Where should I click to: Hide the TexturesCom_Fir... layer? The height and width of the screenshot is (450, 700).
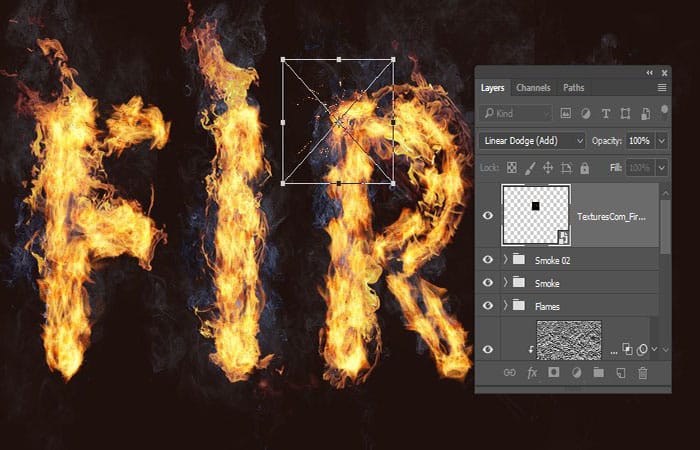pyautogui.click(x=488, y=216)
